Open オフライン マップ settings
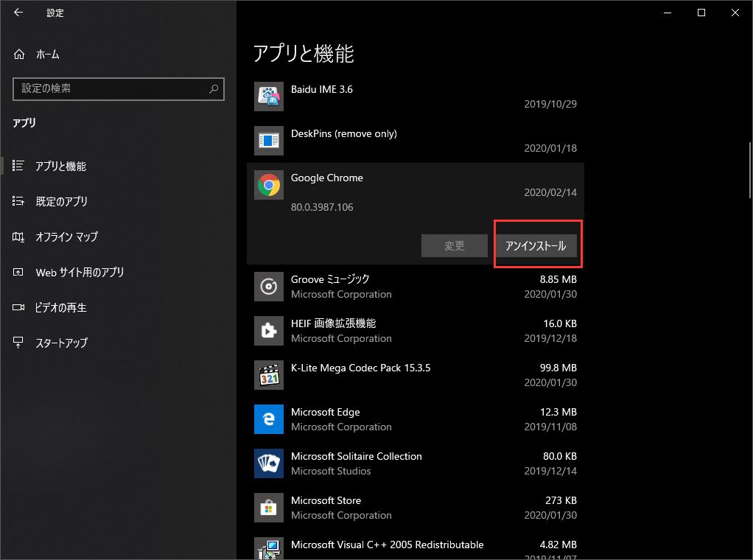 click(66, 237)
